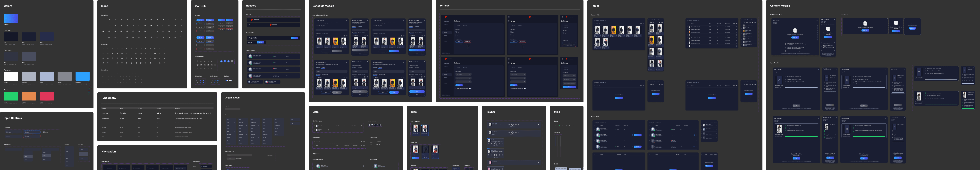Click the Navigation panel heading
Viewport: 980px width, 170px height.
[x=108, y=151]
